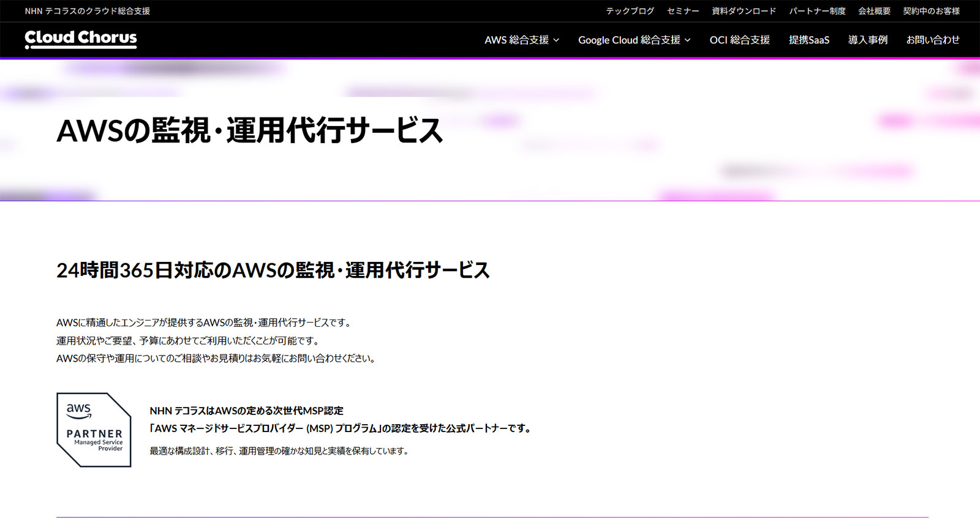Select 提携SaaS in navigation
The width and height of the screenshot is (980, 522).
point(809,40)
